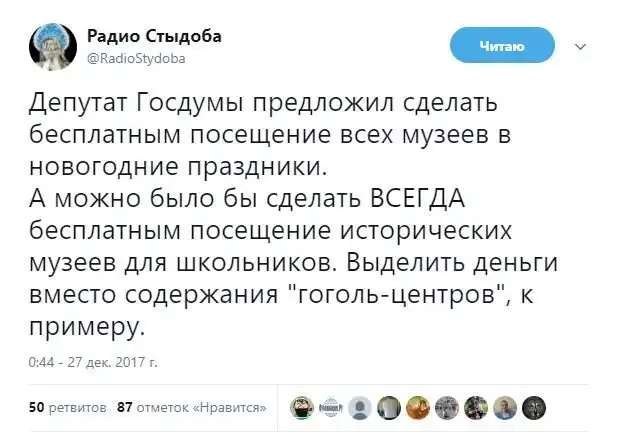View the 50 ретвитов list

tap(67, 407)
